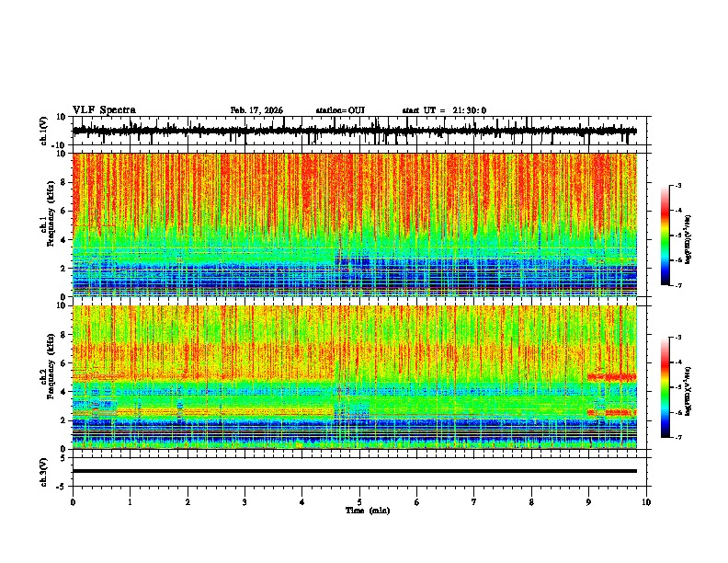Click the time axis tick label "7"
The height and width of the screenshot is (563, 728).
474,502
